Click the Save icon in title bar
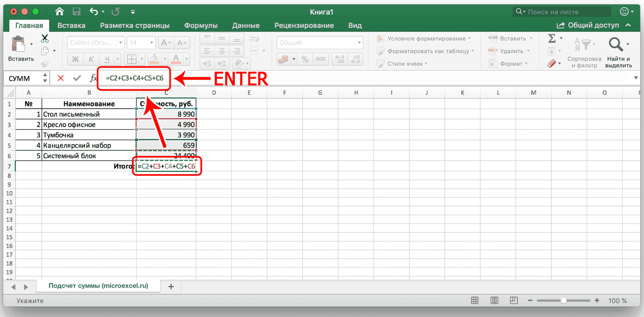Screen dimensions: 644x317 (x=76, y=12)
